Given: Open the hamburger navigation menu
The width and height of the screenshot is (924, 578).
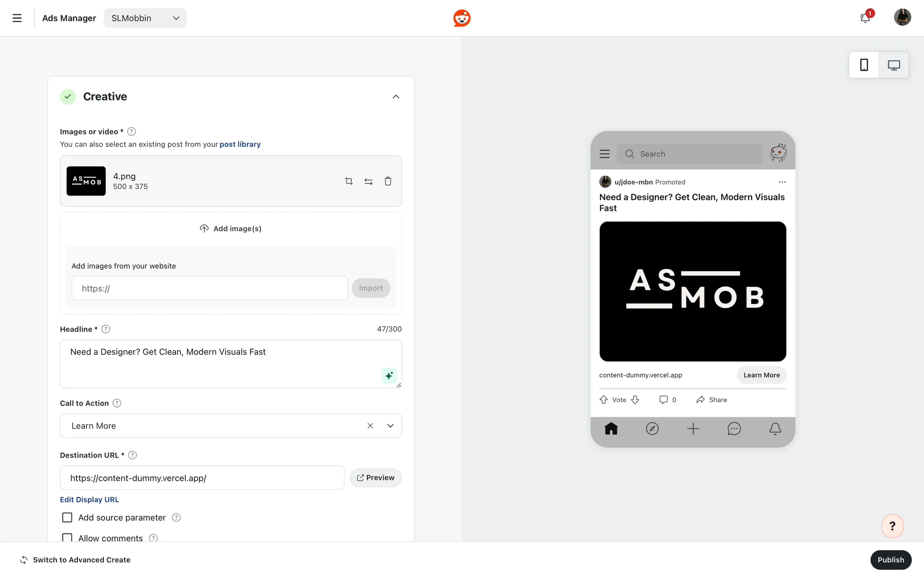Looking at the screenshot, I should [17, 18].
